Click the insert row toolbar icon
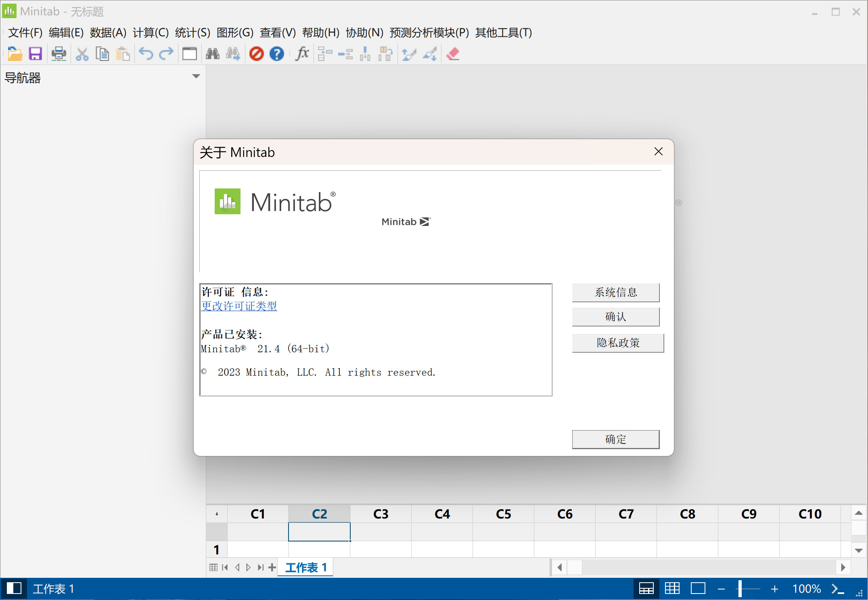The height and width of the screenshot is (600, 868). pyautogui.click(x=345, y=54)
